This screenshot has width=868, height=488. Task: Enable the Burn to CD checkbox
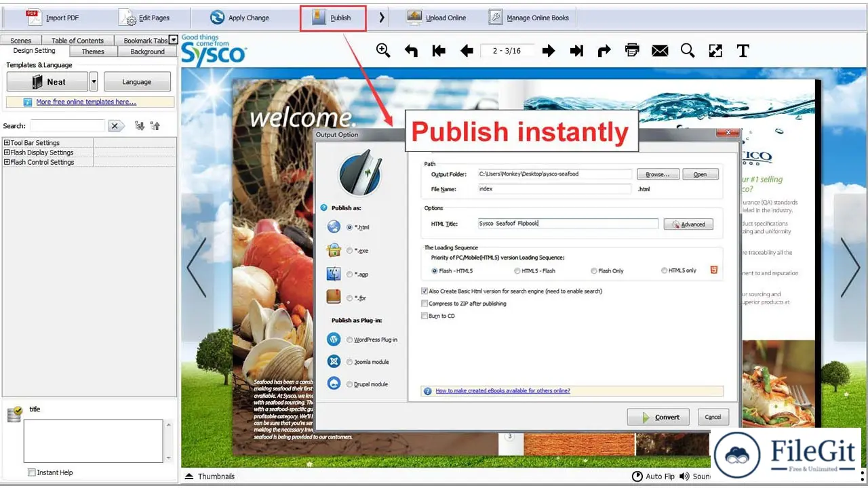tap(425, 316)
